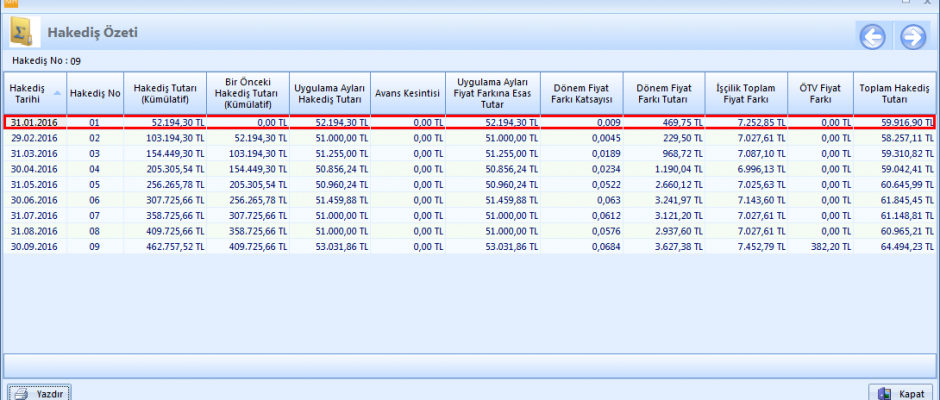Viewport: 940px width, 400px height.
Task: Close the dialog with Kapat
Action: [900, 393]
